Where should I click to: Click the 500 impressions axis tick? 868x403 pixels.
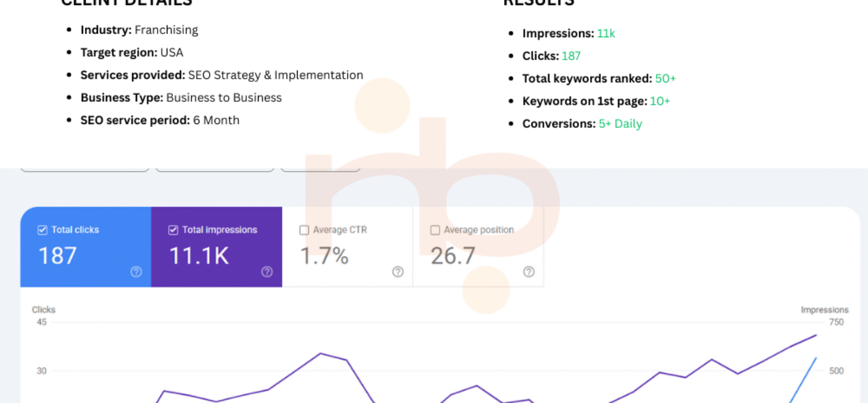[x=836, y=371]
